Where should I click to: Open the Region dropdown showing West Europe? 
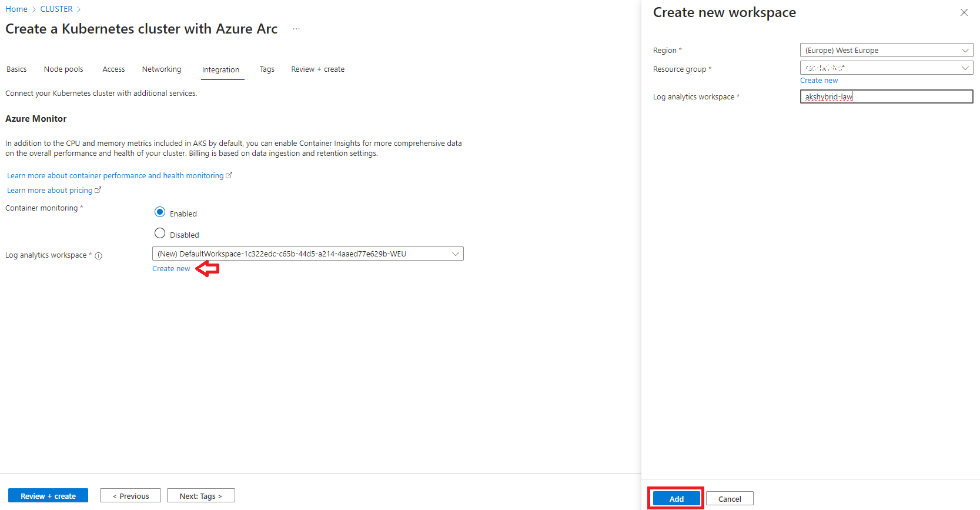point(887,50)
